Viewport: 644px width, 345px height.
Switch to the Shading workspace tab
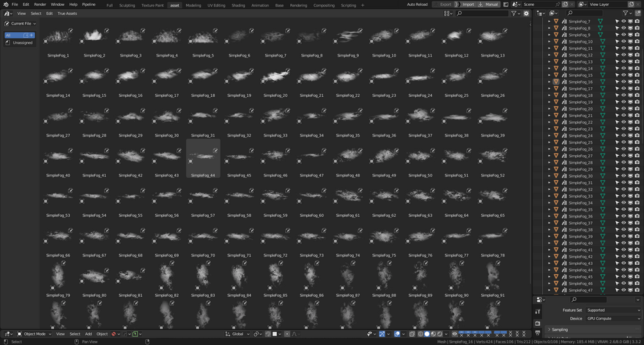coord(238,5)
